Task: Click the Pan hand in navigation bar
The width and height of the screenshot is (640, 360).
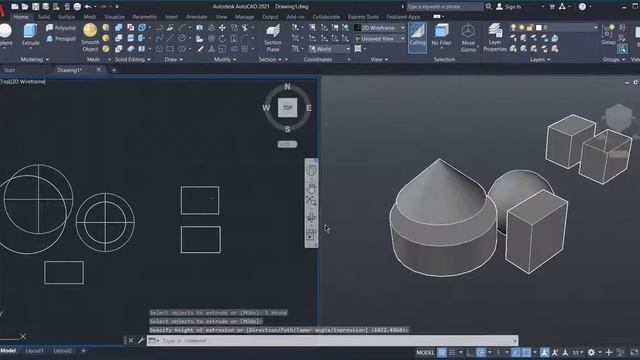Action: point(311,188)
